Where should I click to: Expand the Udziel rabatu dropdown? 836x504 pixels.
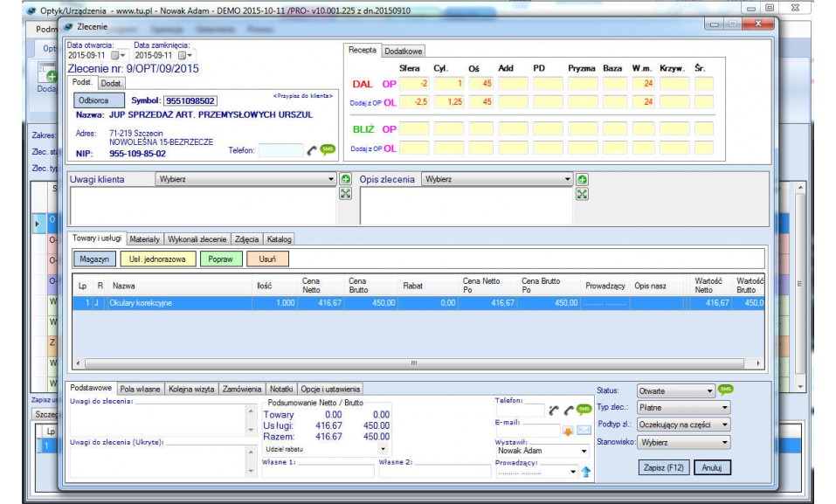tap(382, 448)
